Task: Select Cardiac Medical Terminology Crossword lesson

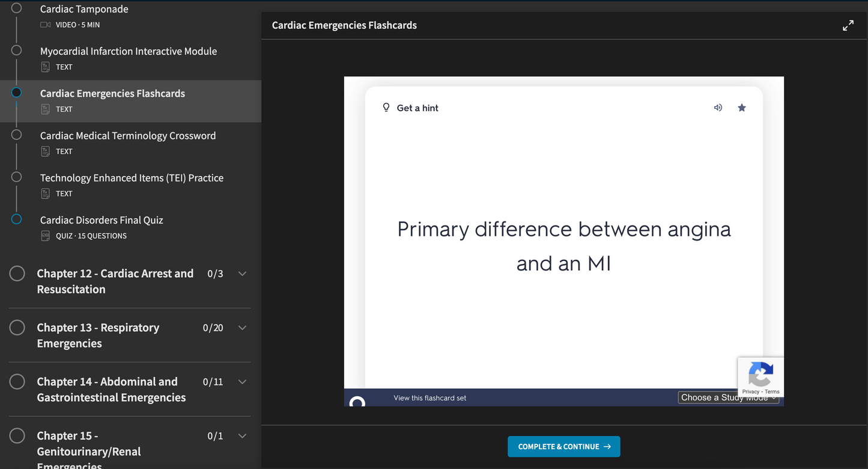Action: 128,136
